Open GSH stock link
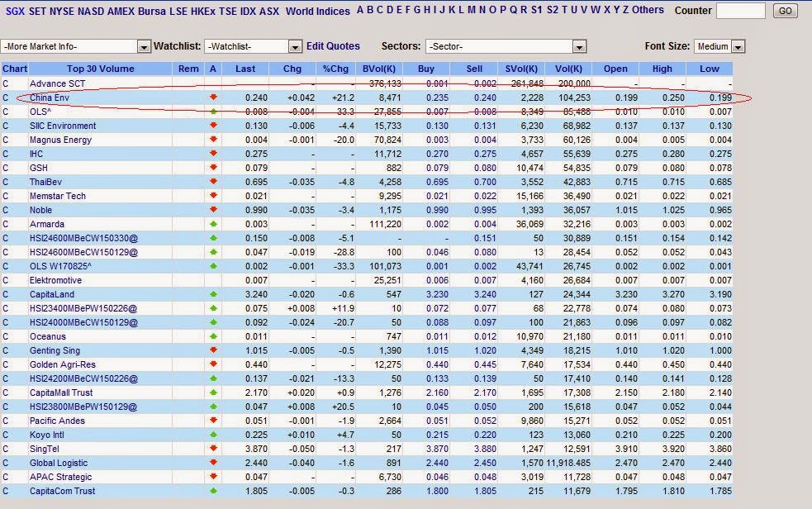This screenshot has width=812, height=509. (38, 168)
